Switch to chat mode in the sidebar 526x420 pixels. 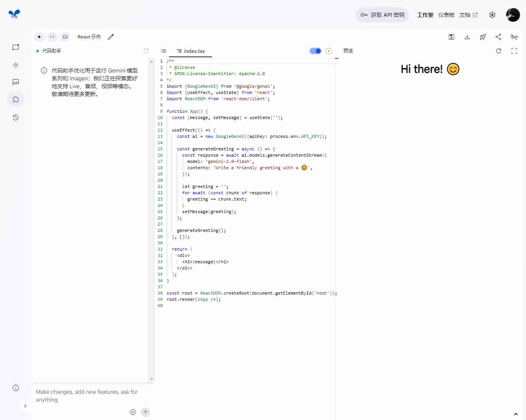(x=16, y=47)
